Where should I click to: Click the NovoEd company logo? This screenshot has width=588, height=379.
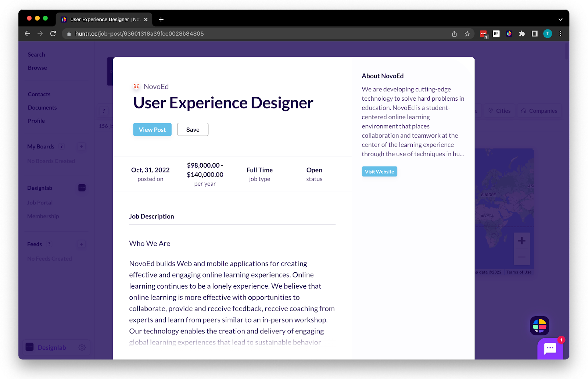point(136,86)
